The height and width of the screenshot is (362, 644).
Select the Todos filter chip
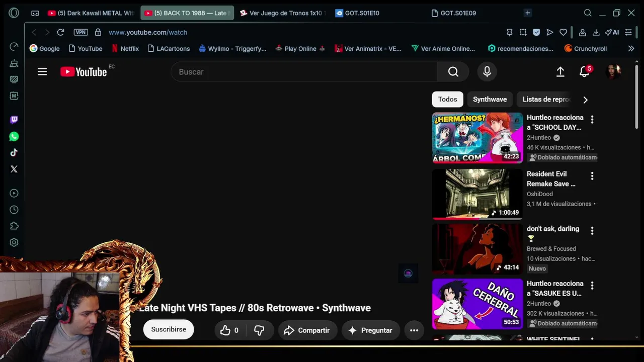pos(447,100)
